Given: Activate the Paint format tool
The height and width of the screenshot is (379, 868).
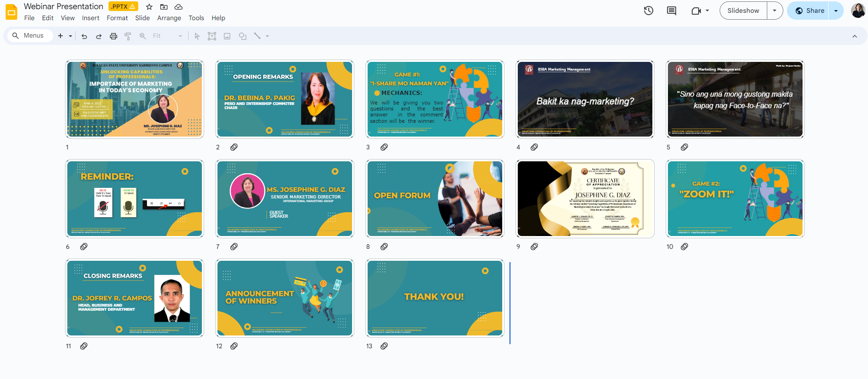Looking at the screenshot, I should 128,36.
